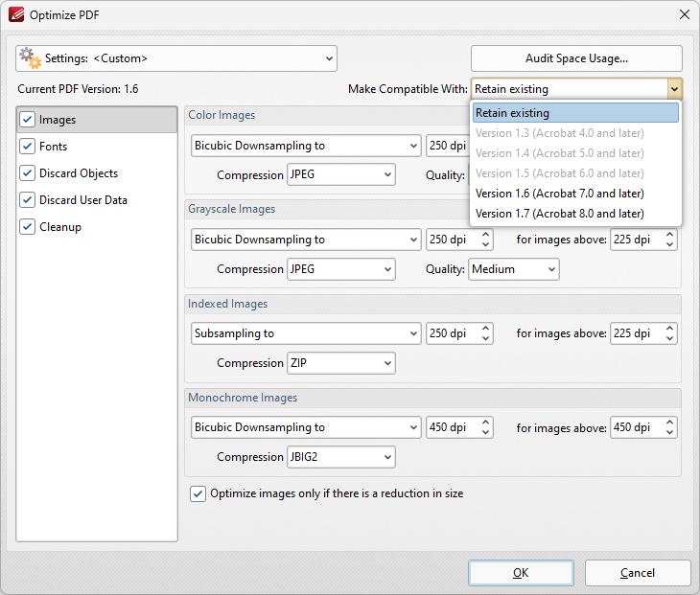Click the Color Images section header
Viewport: 700px width, 595px height.
[x=222, y=115]
